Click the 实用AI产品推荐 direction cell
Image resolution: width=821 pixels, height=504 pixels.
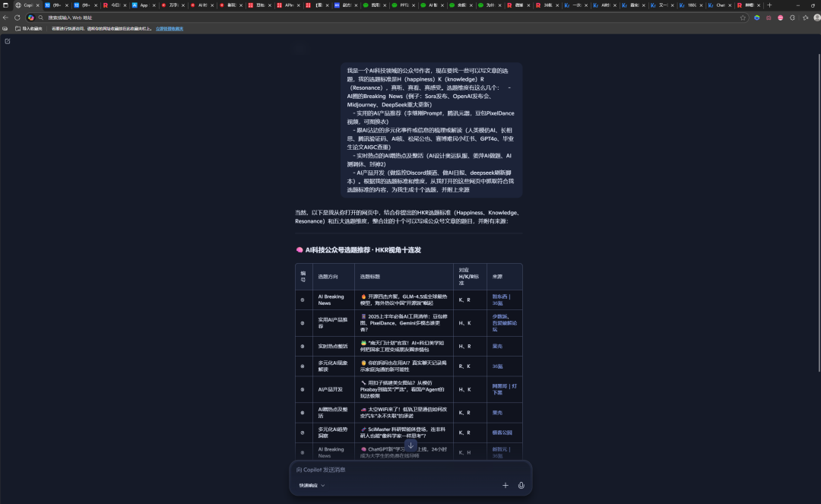(x=334, y=323)
